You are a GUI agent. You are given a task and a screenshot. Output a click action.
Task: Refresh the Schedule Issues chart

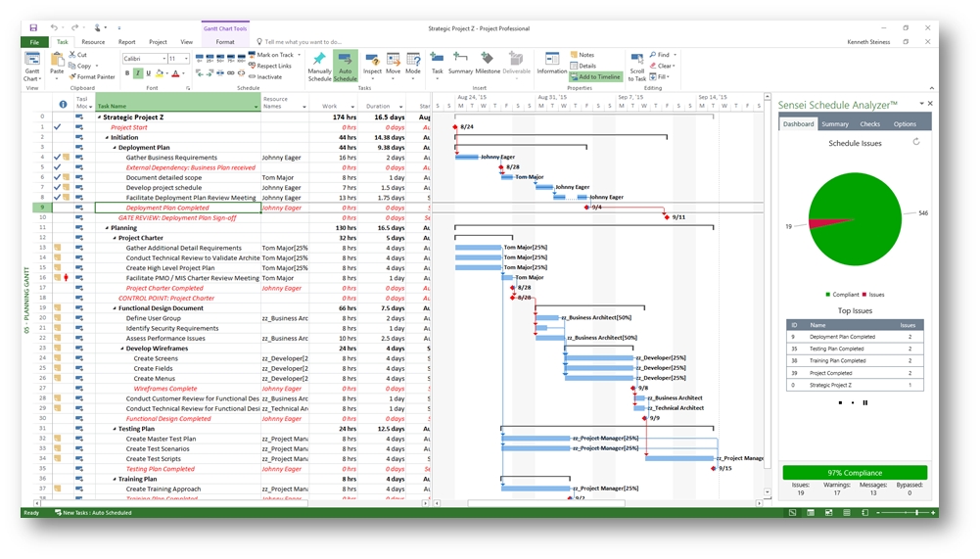[916, 142]
